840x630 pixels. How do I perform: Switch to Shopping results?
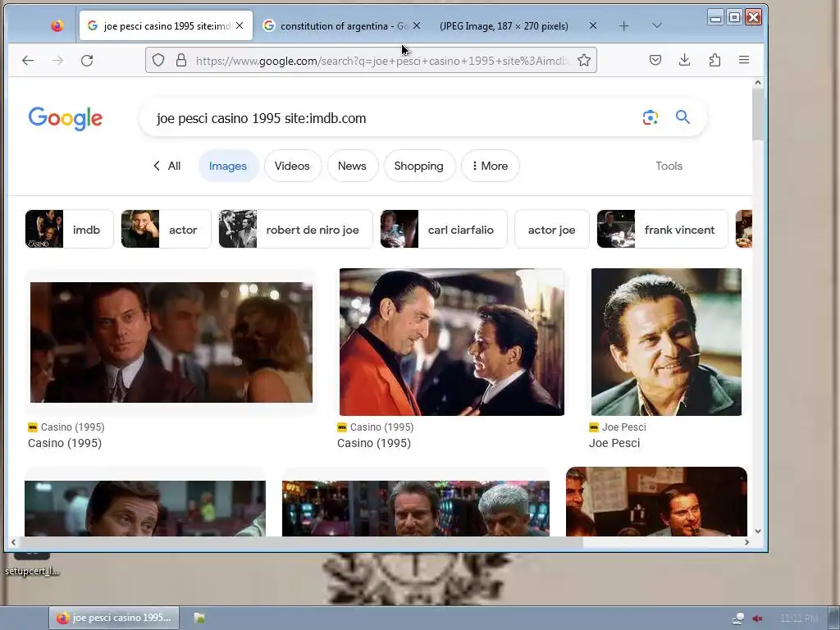(419, 166)
